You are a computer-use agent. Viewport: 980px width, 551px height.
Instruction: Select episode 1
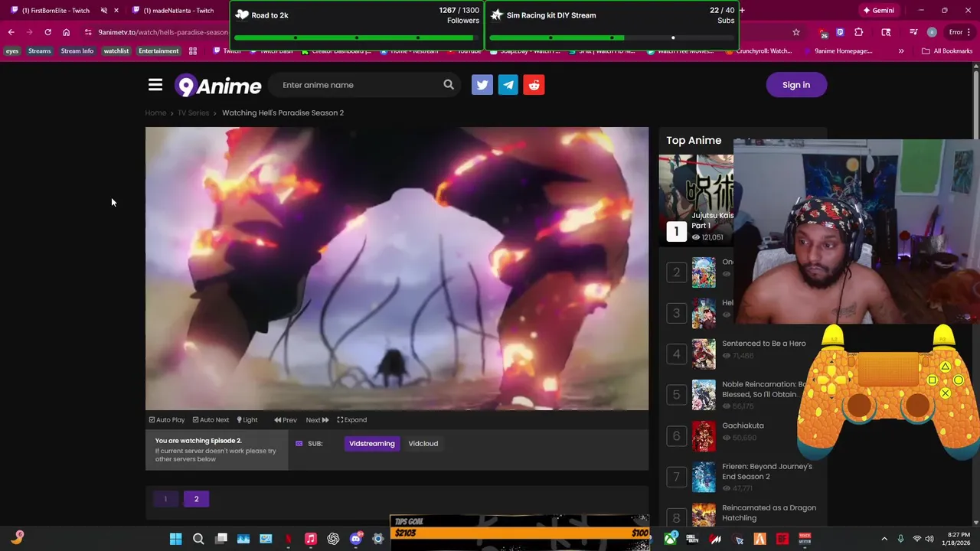tap(165, 499)
